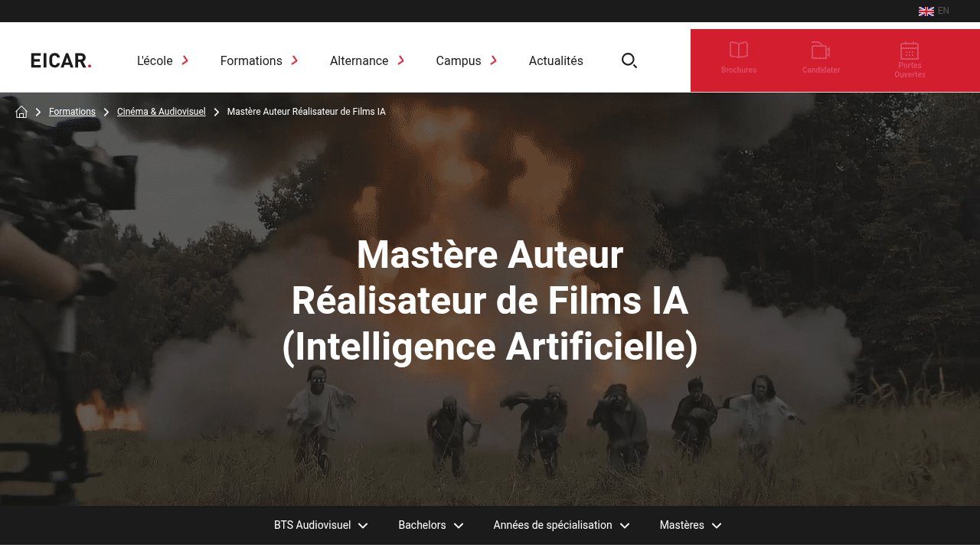Expand the Formations menu
The width and height of the screenshot is (980, 551).
(x=251, y=60)
